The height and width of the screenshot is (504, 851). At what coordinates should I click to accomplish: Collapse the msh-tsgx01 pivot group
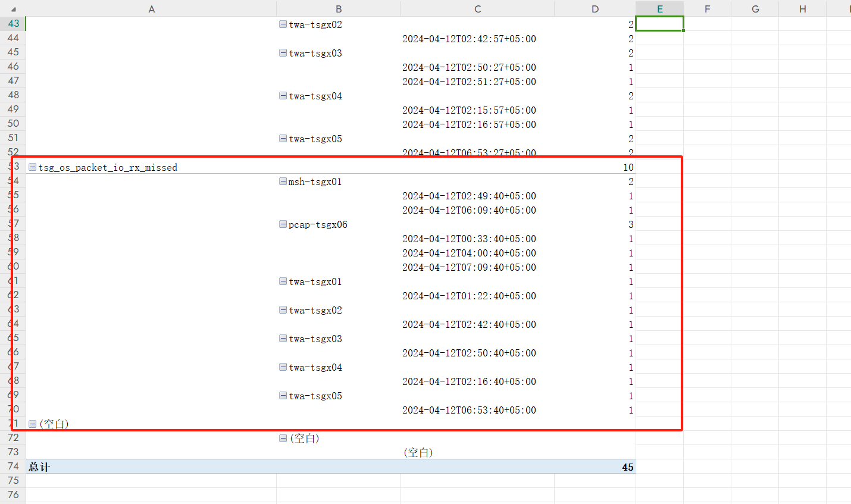(x=283, y=181)
